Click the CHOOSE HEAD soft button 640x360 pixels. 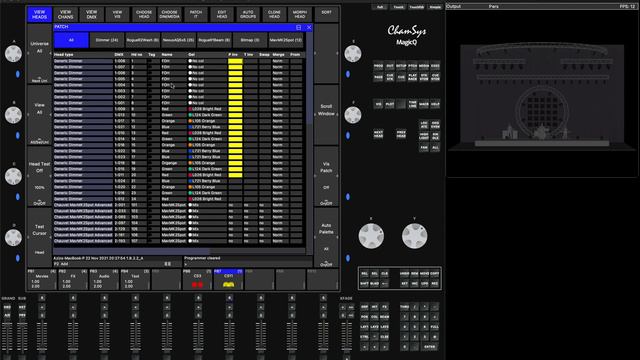coord(144,15)
